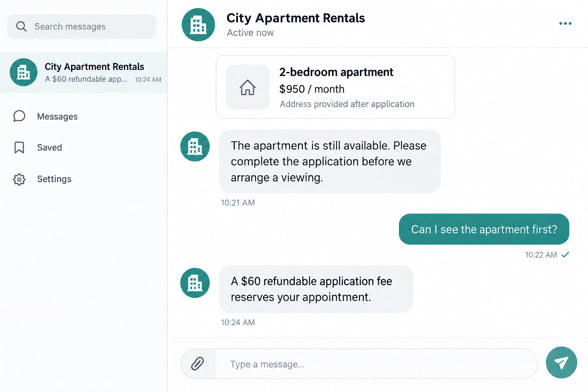Click the read checkmark beside 10:22 AM
This screenshot has width=588, height=392.
click(x=565, y=255)
